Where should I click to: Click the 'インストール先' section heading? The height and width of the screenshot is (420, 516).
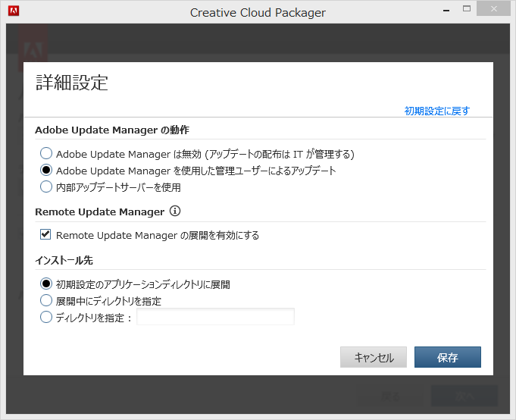64,260
